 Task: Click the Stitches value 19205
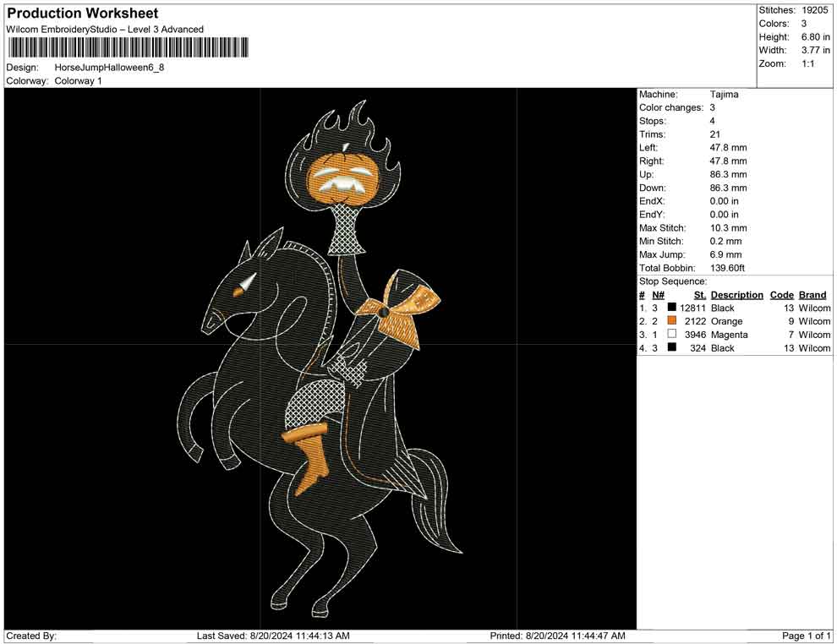pos(816,10)
